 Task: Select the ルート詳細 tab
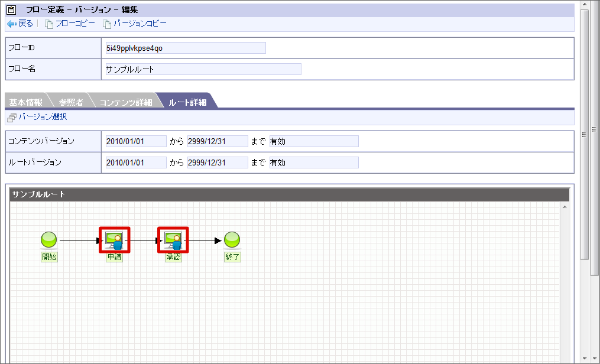click(188, 102)
